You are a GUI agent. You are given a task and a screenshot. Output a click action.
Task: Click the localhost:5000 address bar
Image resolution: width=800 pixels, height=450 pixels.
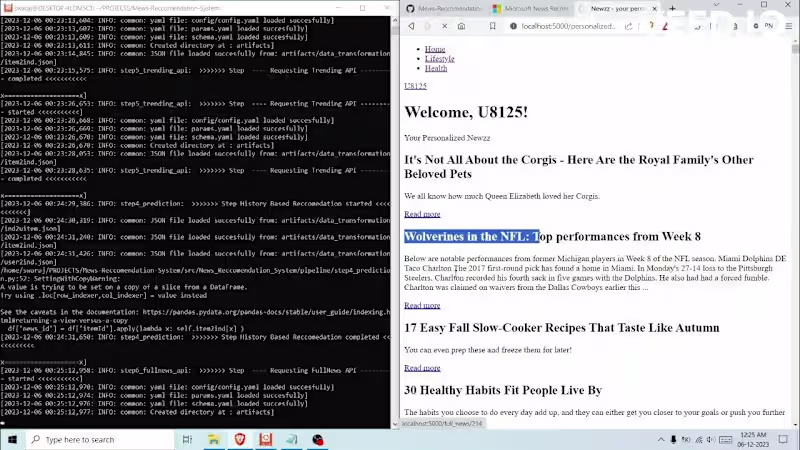coord(568,26)
